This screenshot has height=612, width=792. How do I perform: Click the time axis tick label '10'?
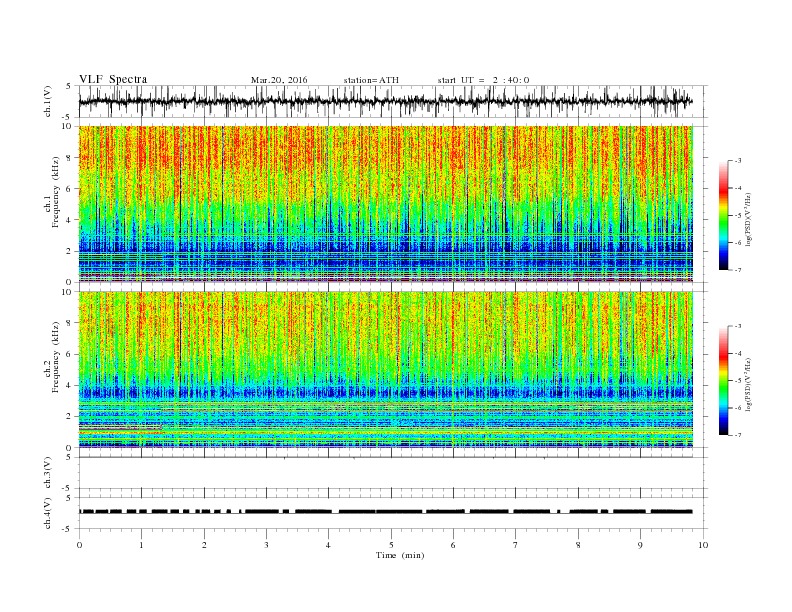703,545
